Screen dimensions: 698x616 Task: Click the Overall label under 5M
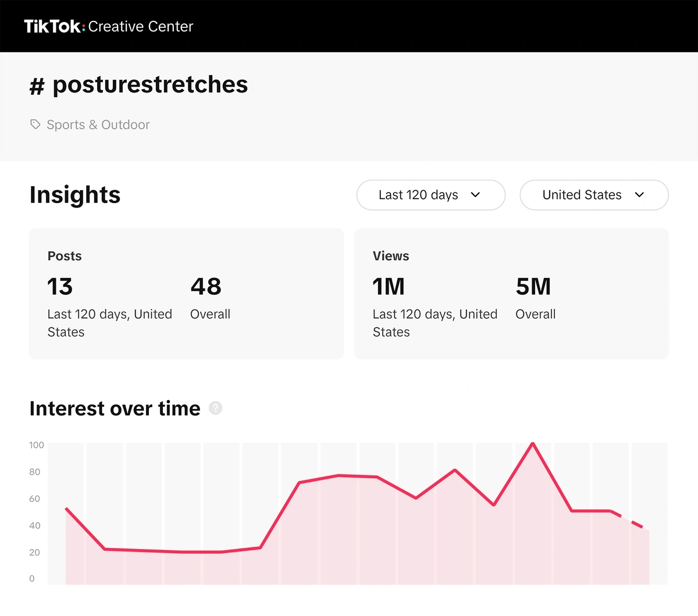click(536, 314)
